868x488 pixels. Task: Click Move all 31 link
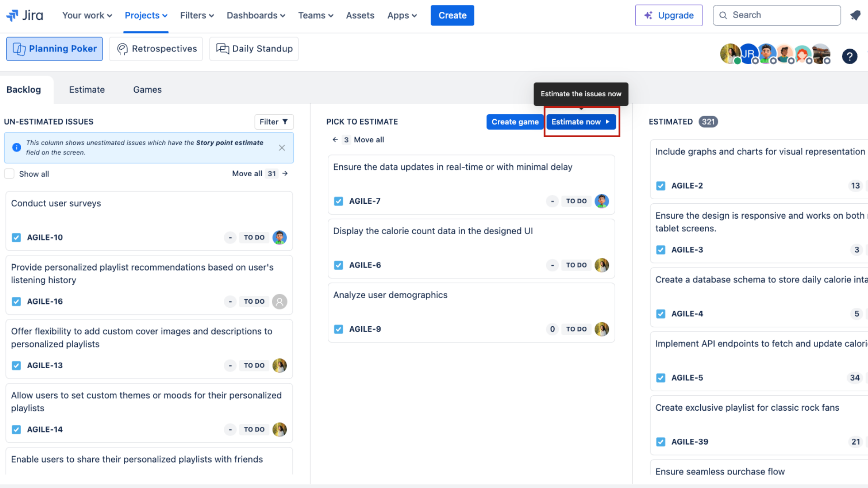pos(260,173)
